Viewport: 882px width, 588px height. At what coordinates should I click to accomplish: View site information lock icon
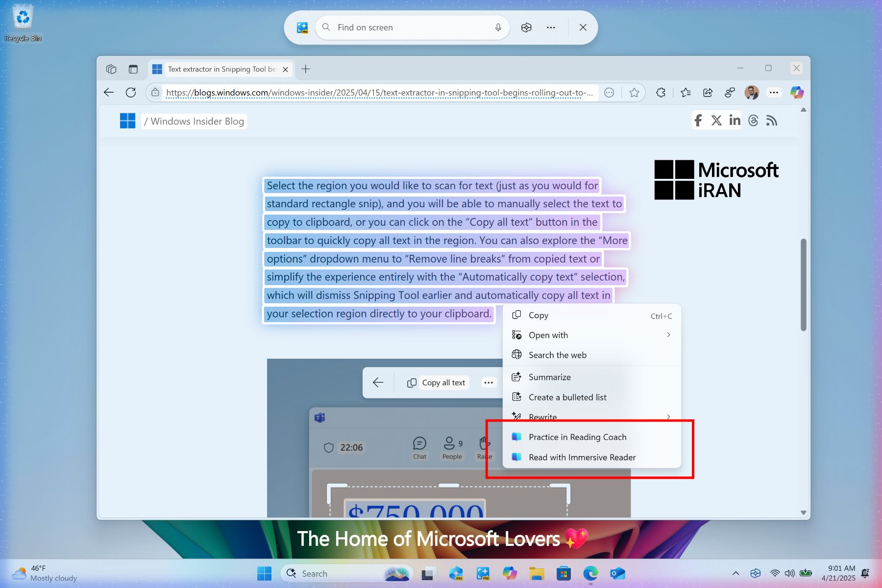155,92
